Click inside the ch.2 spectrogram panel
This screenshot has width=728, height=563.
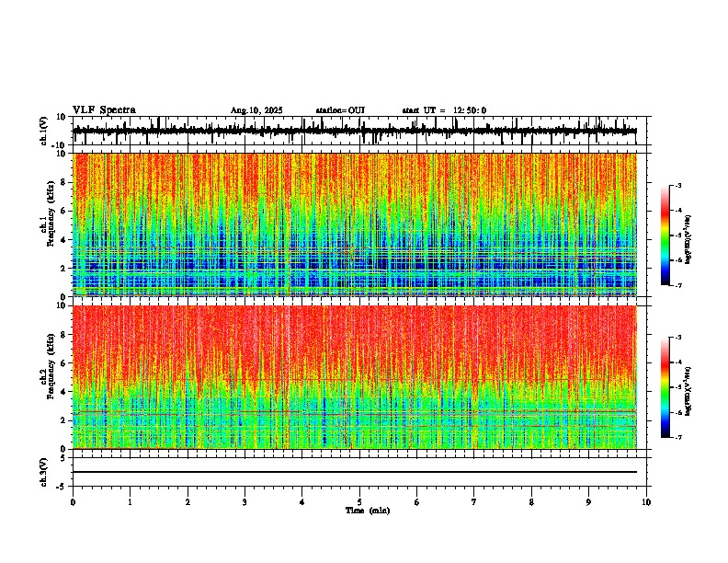(x=355, y=377)
